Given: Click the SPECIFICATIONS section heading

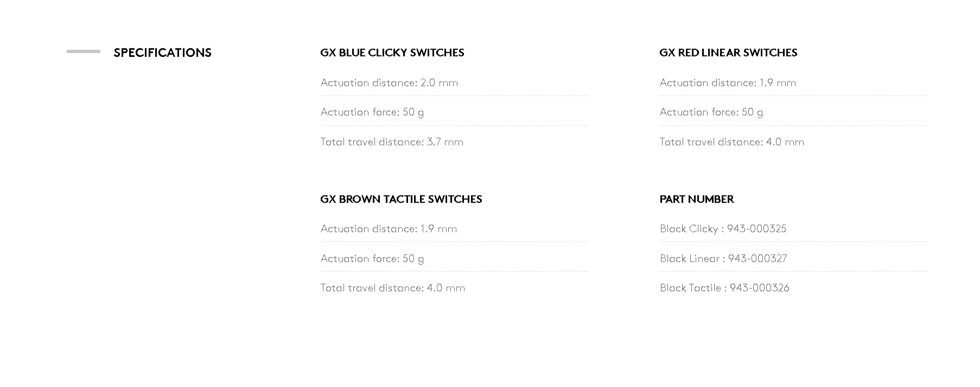Looking at the screenshot, I should (x=162, y=53).
